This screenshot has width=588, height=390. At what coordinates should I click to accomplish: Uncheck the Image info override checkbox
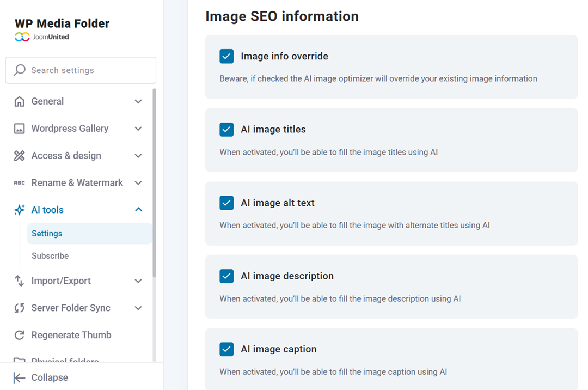coord(226,56)
